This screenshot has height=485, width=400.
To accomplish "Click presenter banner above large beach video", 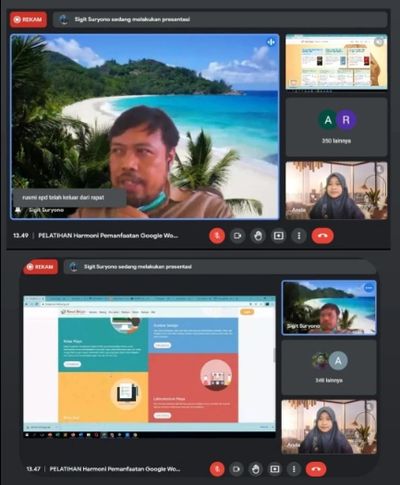I will coord(220,19).
